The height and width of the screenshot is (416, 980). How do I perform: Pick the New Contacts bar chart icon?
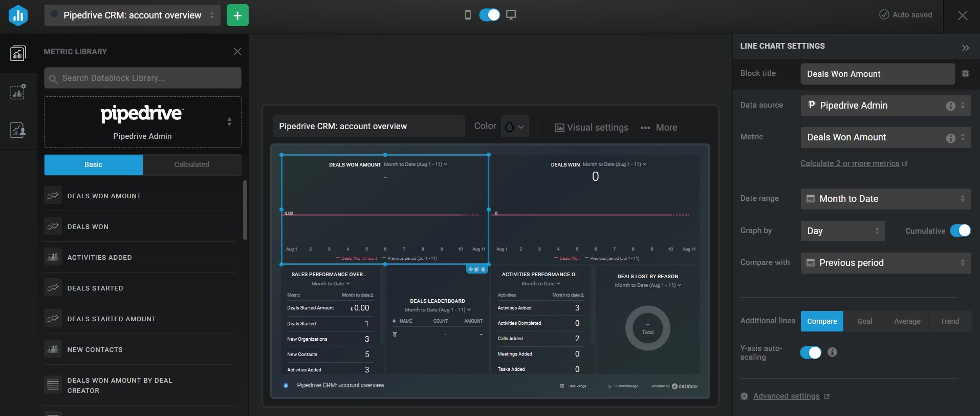(53, 349)
